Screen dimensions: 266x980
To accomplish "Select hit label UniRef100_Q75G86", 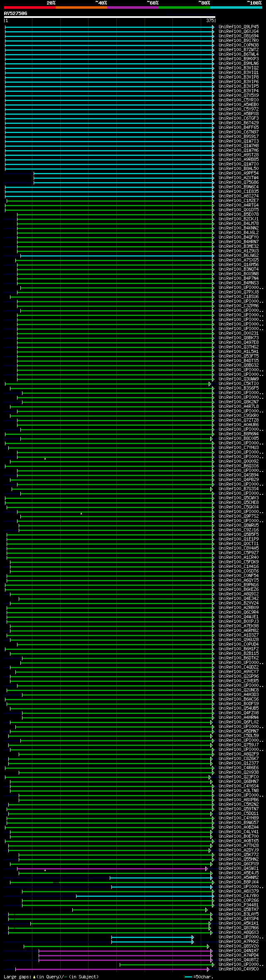I will tap(239, 183).
